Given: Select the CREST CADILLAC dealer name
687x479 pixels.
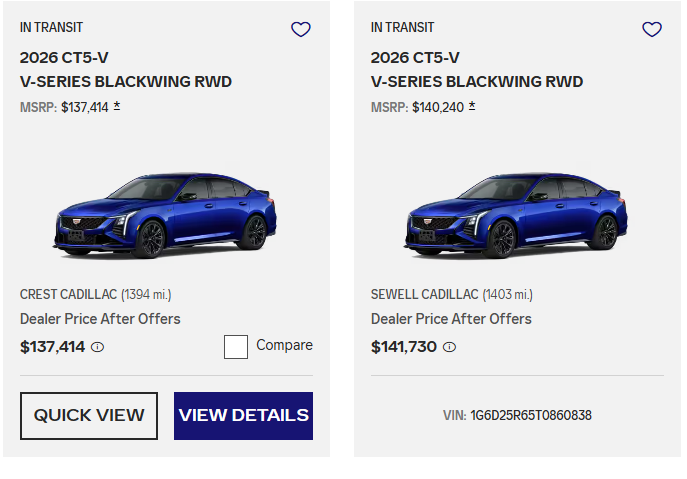Looking at the screenshot, I should point(68,294).
